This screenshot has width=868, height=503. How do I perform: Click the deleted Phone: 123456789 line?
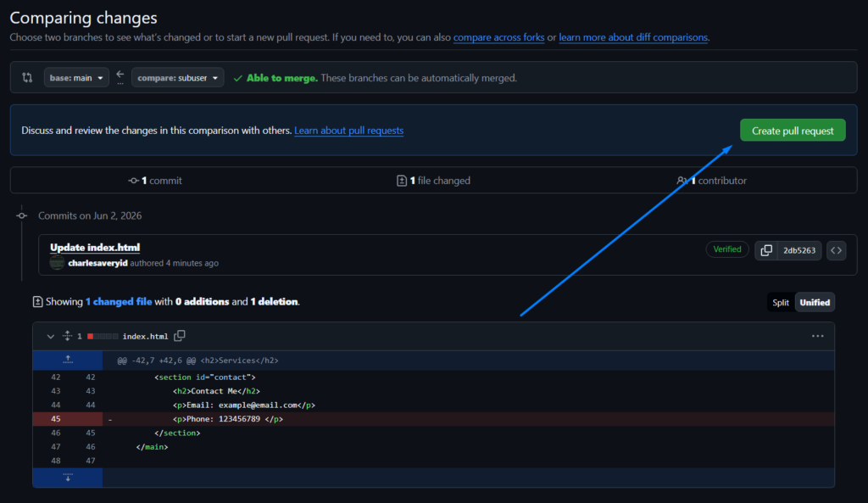click(x=433, y=419)
